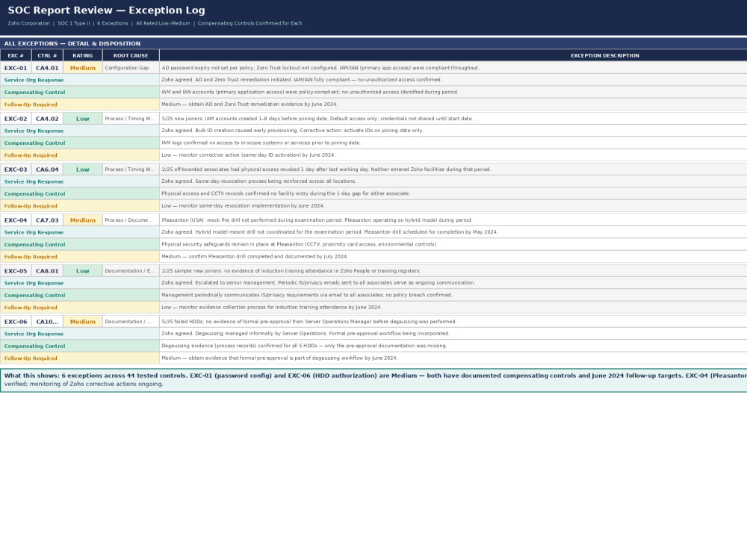Click the ALL EXCEPTIONS — DETAIL & DISPOSITION heading
The image size is (747, 560).
(x=72, y=43)
